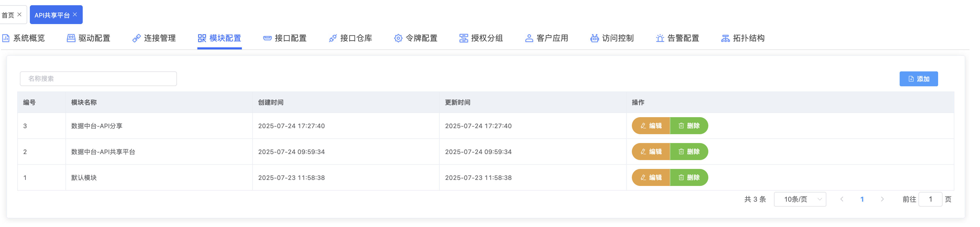Click the 连接管理 link icon

click(136, 38)
